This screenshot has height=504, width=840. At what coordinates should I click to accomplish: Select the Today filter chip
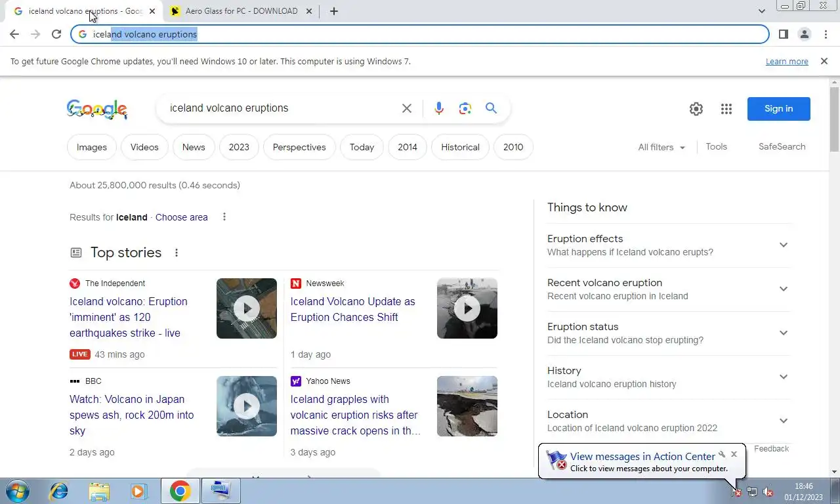(362, 147)
